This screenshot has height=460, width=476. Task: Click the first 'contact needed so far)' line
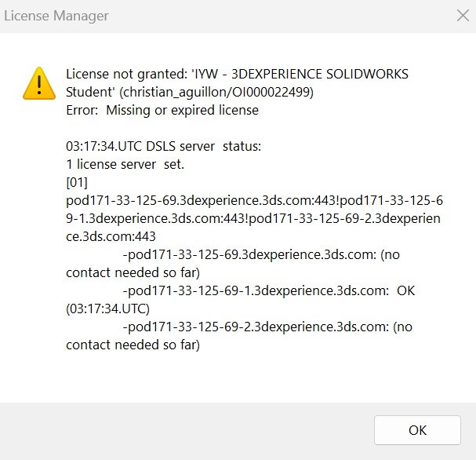(x=133, y=272)
